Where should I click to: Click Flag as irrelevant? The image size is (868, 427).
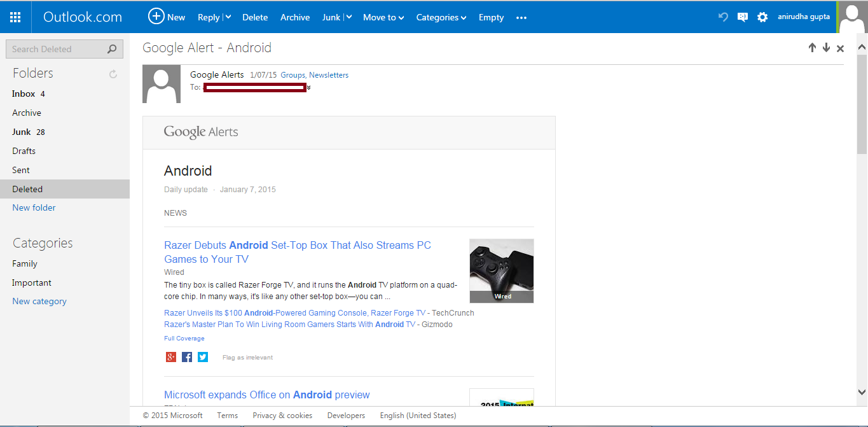point(247,358)
